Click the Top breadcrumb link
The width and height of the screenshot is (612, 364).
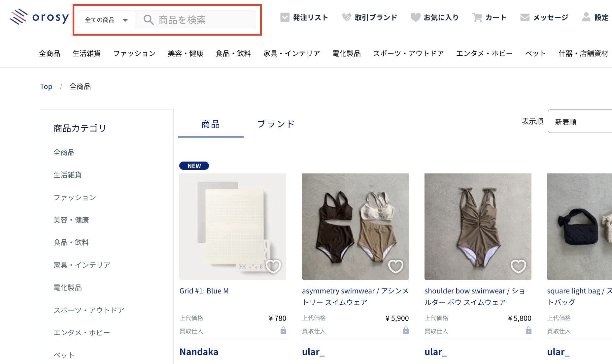click(46, 86)
